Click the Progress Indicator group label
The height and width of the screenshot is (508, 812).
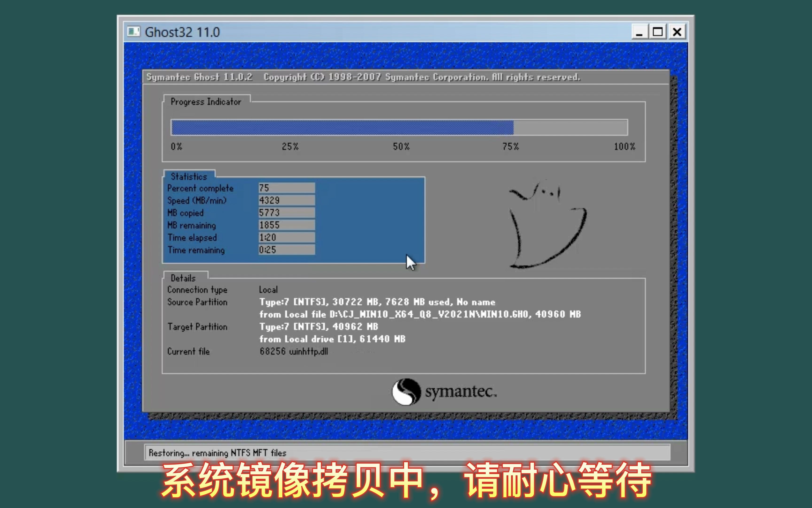click(x=206, y=102)
